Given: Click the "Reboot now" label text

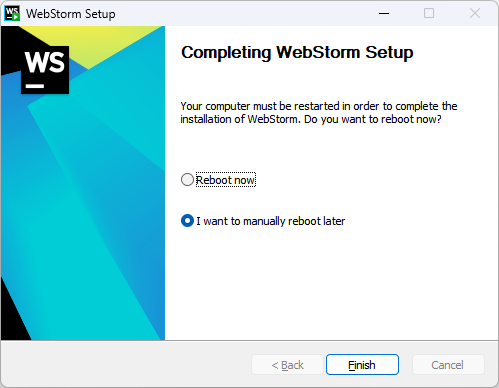Looking at the screenshot, I should click(226, 180).
